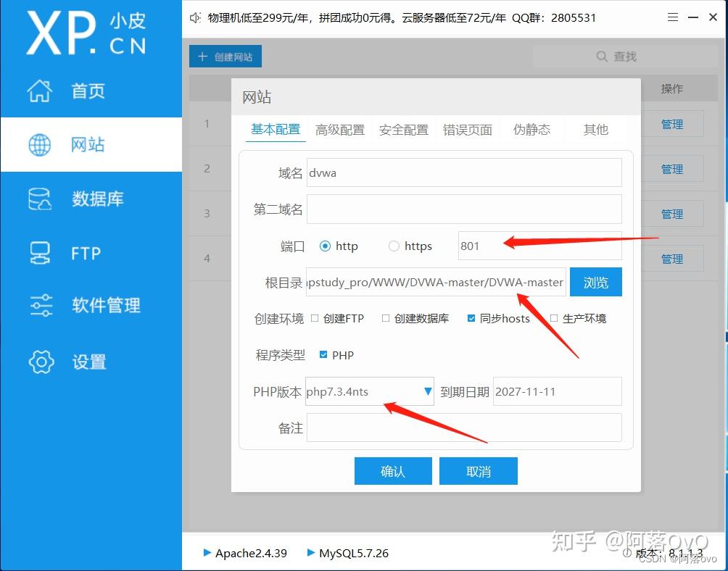
Task: Open the 软件管理 sliders icon in sidebar
Action: coord(41,305)
